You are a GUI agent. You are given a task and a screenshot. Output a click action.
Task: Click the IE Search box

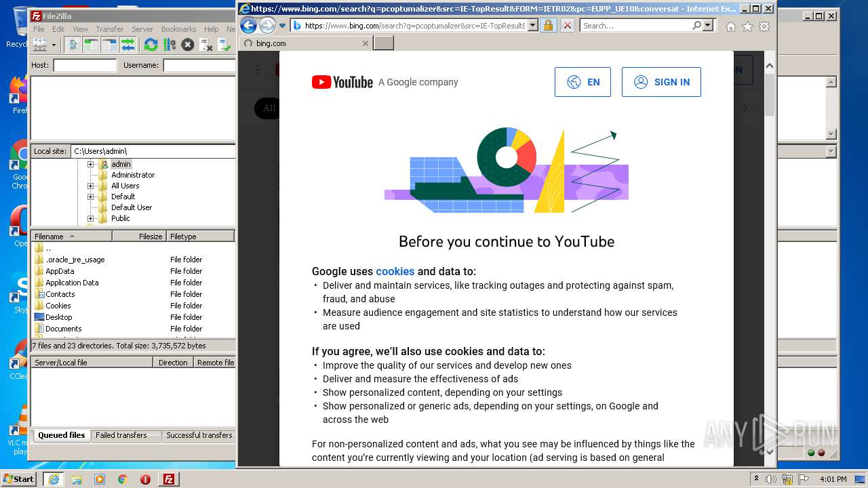tap(636, 25)
